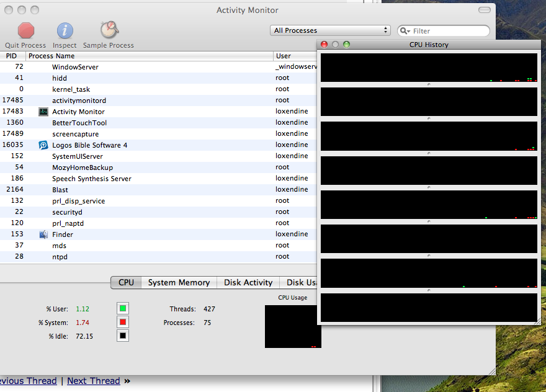Click the magnifier icon in Filter field
Image resolution: width=546 pixels, height=392 pixels.
pos(405,31)
